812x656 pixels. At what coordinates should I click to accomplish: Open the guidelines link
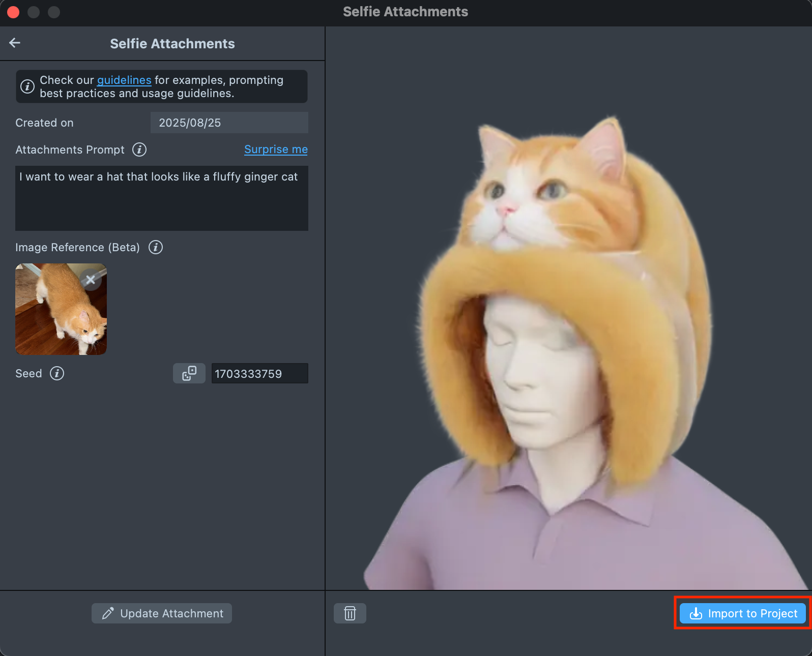click(124, 80)
